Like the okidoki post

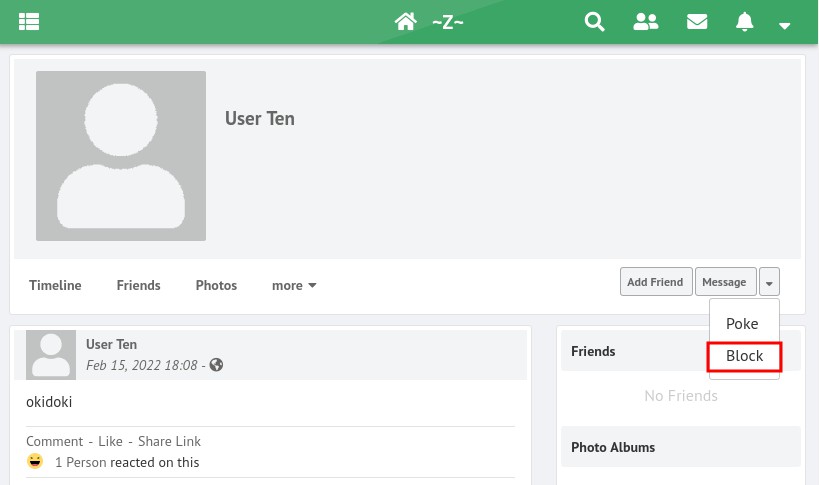(110, 441)
